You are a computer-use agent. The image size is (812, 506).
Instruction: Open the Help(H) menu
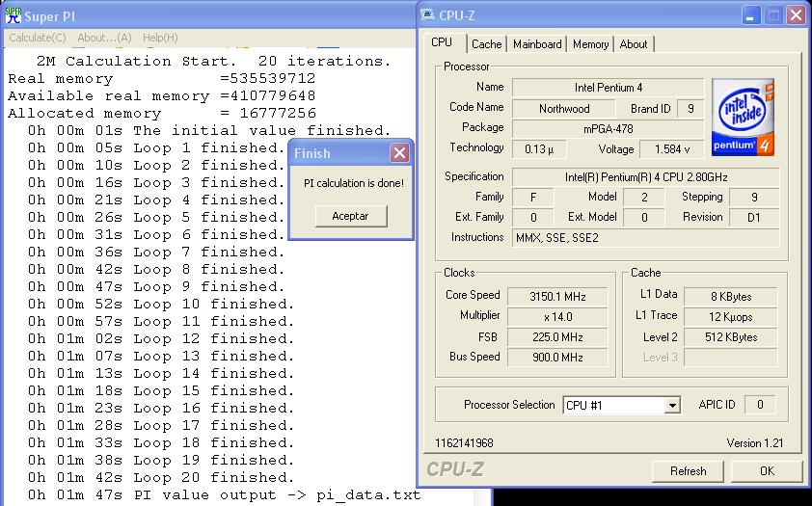(x=160, y=38)
